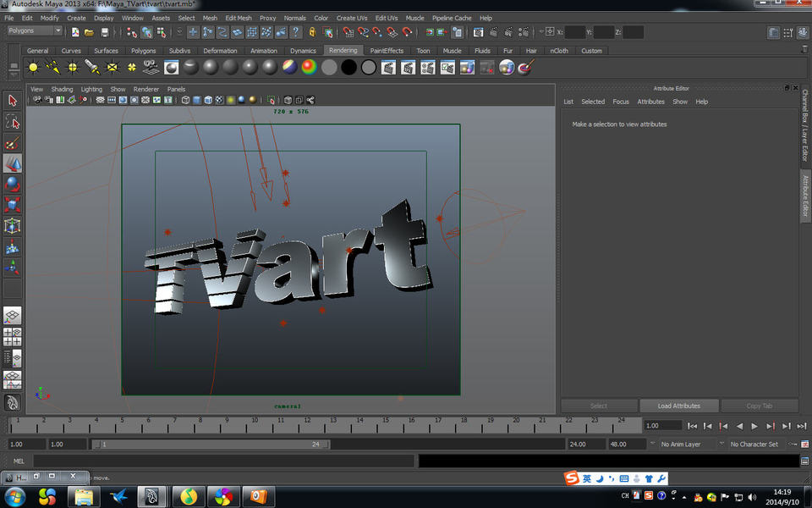Toggle use all lights in the viewport
The image size is (812, 508).
pyautogui.click(x=230, y=100)
